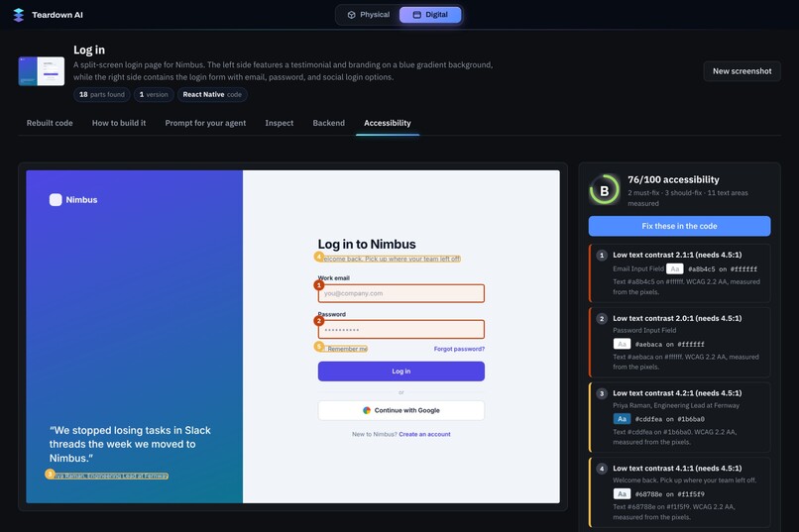Open the How to build it tab
799x532 pixels.
[119, 123]
